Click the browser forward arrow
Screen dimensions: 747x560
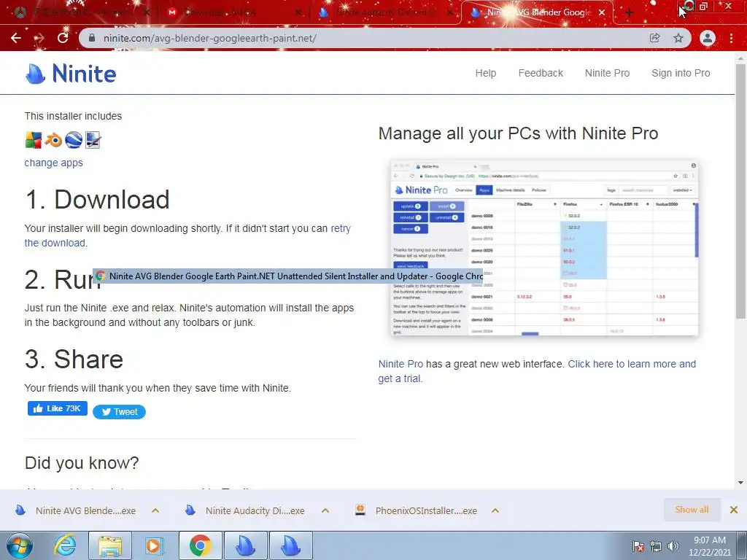39,38
